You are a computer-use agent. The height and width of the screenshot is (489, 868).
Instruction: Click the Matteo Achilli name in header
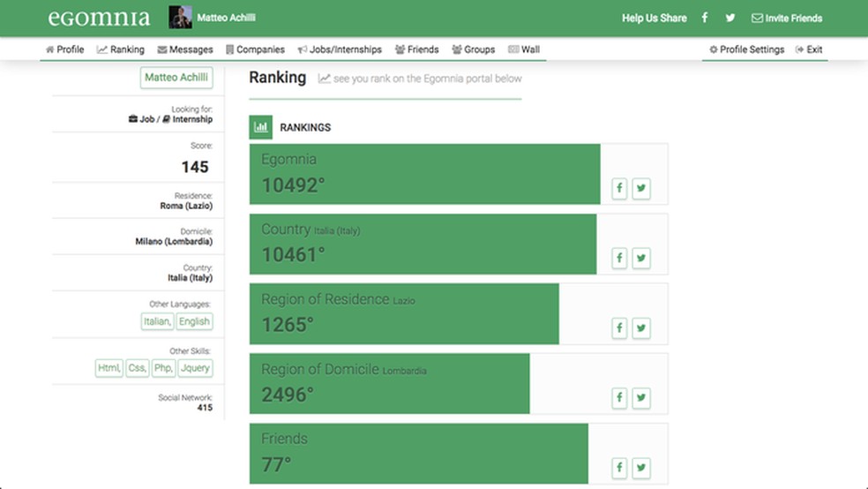tap(226, 18)
